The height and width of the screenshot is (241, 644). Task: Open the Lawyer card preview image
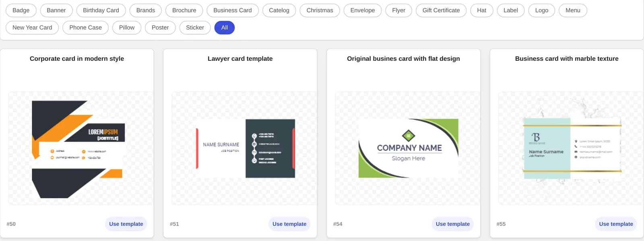[244, 148]
